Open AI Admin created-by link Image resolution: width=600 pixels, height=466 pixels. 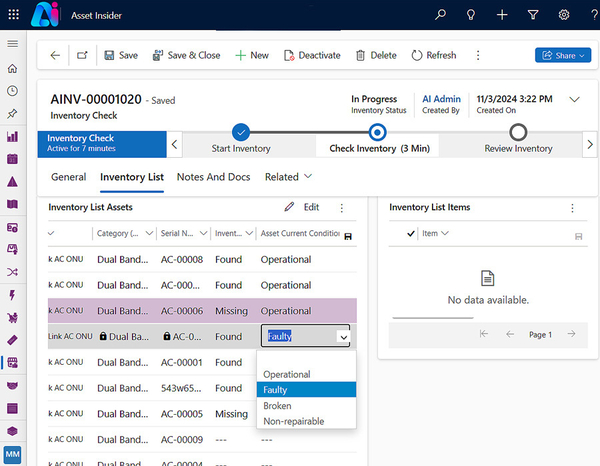pyautogui.click(x=441, y=99)
